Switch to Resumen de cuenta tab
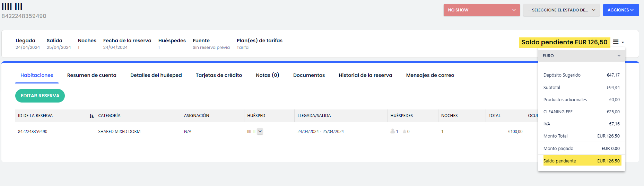The height and width of the screenshot is (186, 644). pyautogui.click(x=92, y=75)
